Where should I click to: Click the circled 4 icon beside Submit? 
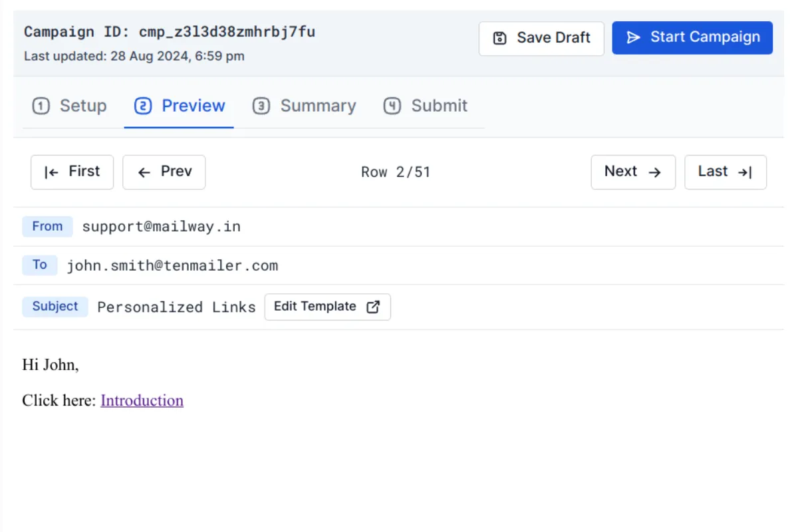(x=392, y=106)
